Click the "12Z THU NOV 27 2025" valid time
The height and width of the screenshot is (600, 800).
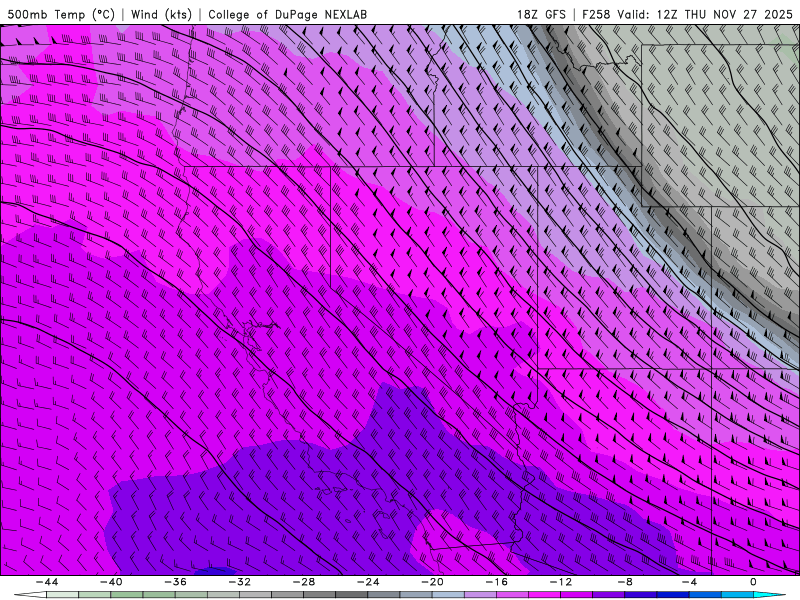(x=724, y=14)
